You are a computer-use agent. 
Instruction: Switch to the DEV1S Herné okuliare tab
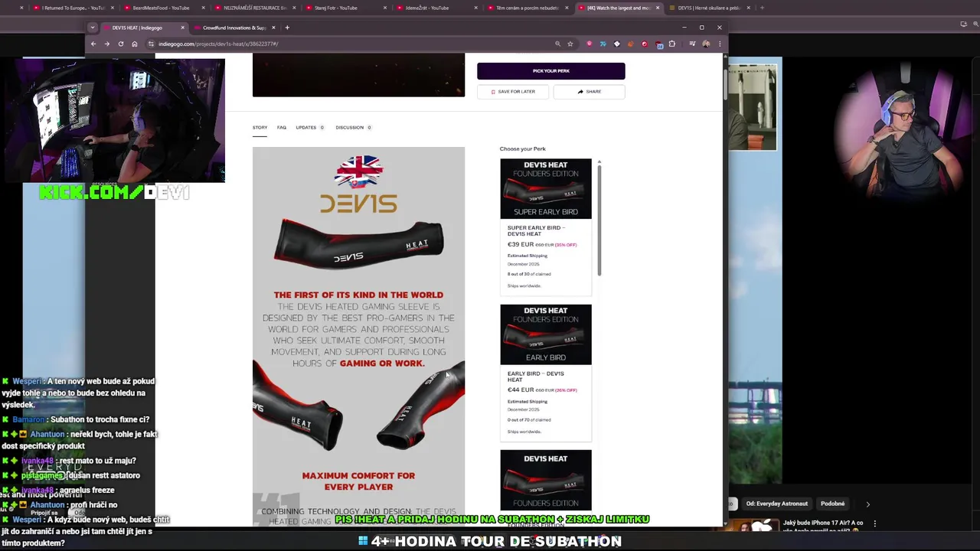[x=708, y=8]
